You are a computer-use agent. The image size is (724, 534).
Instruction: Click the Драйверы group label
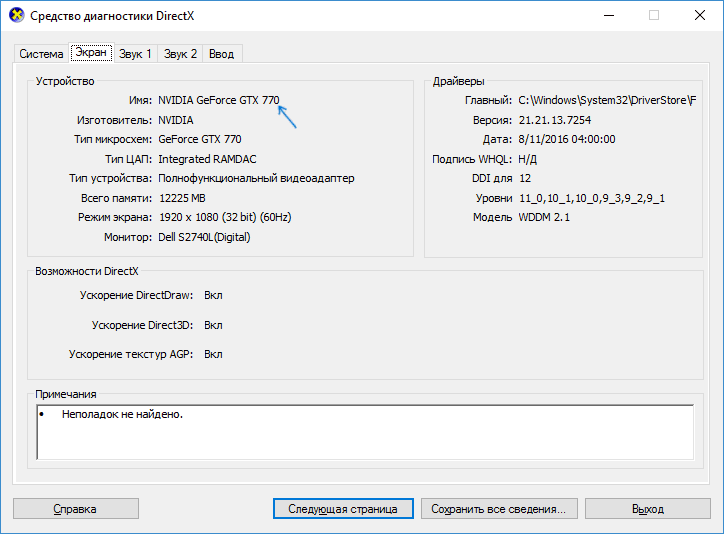coord(458,81)
